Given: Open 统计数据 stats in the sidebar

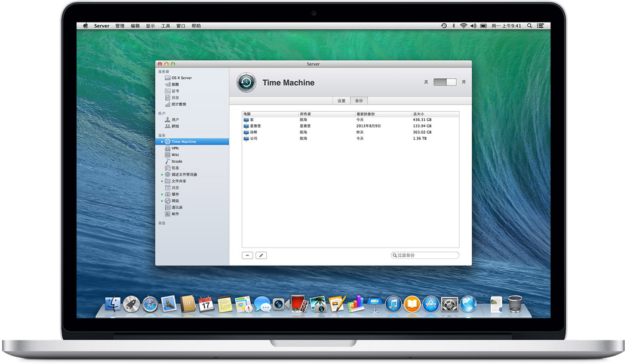Looking at the screenshot, I should click(x=176, y=104).
